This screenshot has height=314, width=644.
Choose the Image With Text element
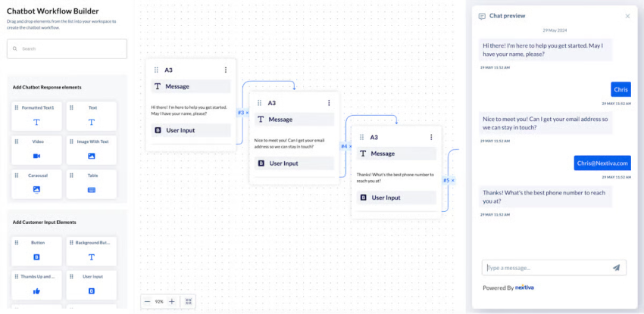click(x=91, y=150)
